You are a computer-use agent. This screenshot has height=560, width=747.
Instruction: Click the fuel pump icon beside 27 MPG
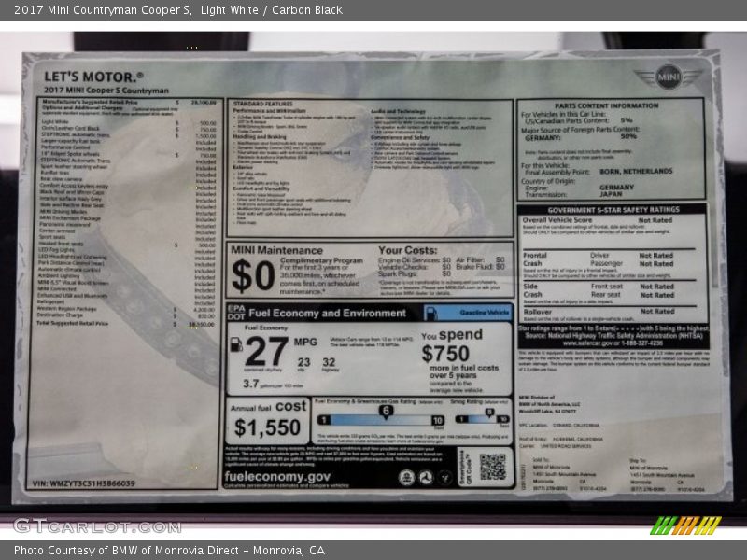tap(236, 344)
